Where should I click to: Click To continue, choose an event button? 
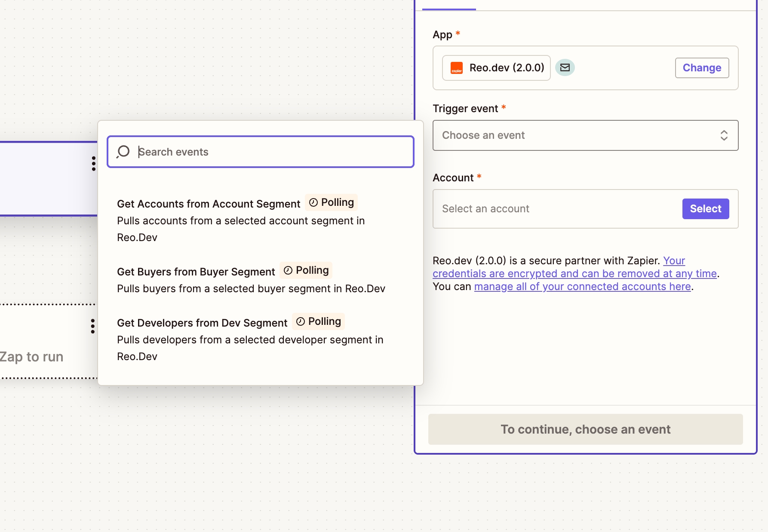[585, 429]
